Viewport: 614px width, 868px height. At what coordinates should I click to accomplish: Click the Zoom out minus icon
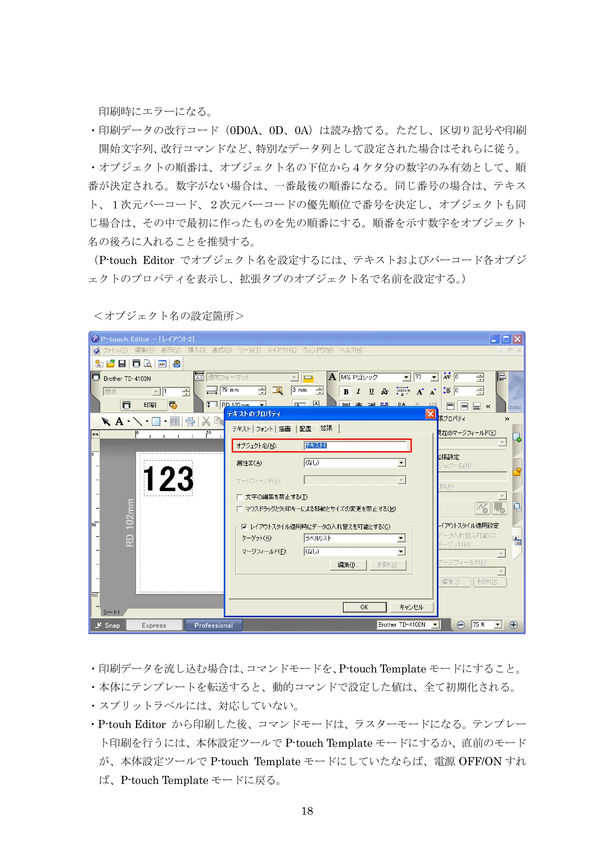[460, 625]
